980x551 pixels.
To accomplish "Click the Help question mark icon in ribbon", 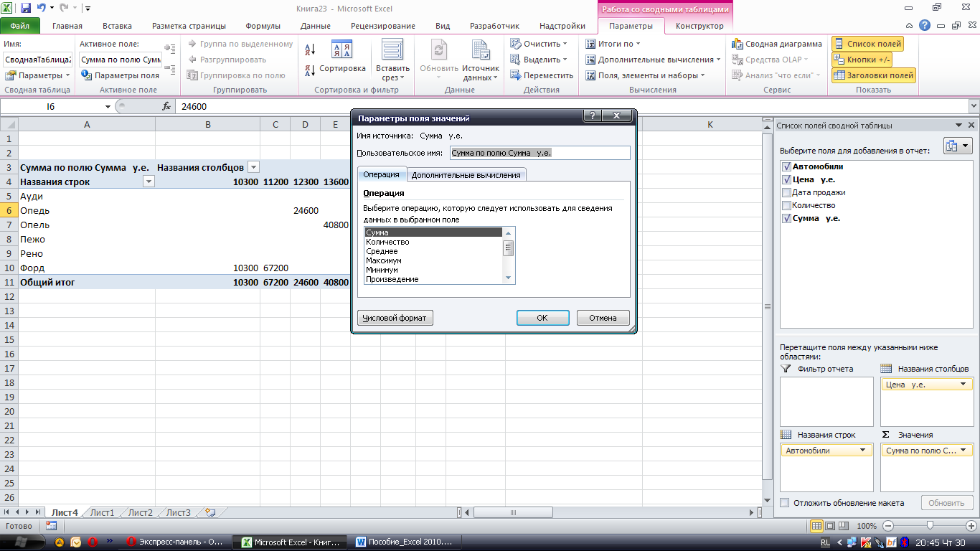I will click(x=925, y=26).
